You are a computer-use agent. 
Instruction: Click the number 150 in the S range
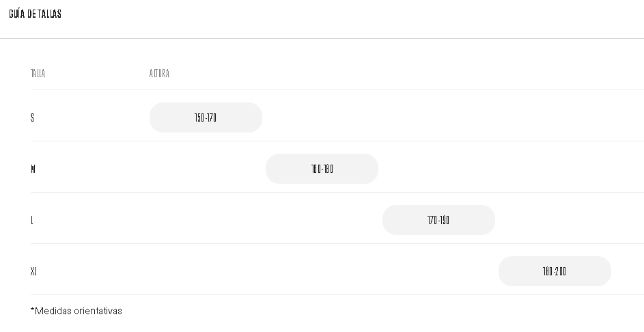[x=199, y=117]
